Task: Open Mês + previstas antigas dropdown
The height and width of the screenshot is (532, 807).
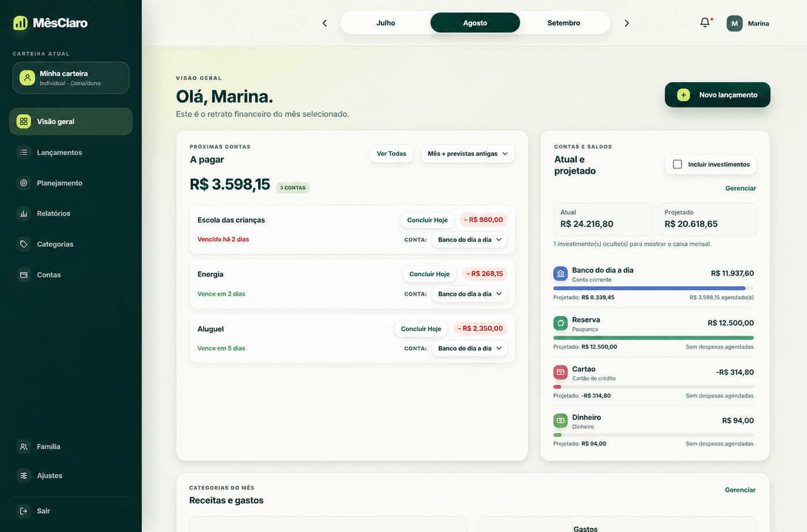Action: click(x=467, y=154)
